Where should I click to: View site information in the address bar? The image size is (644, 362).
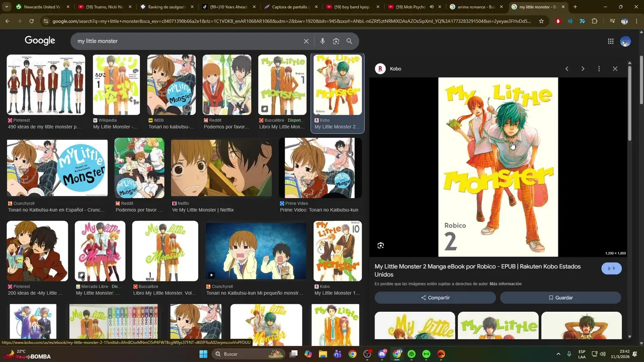tap(46, 21)
